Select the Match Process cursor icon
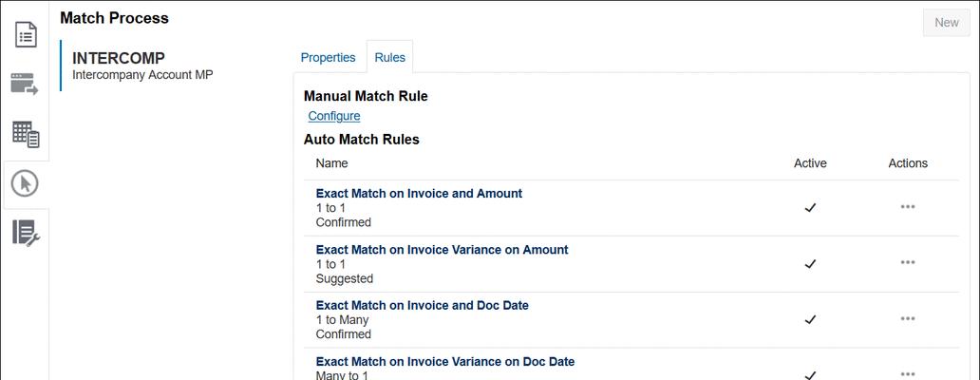Viewport: 980px width, 380px height. (x=26, y=183)
